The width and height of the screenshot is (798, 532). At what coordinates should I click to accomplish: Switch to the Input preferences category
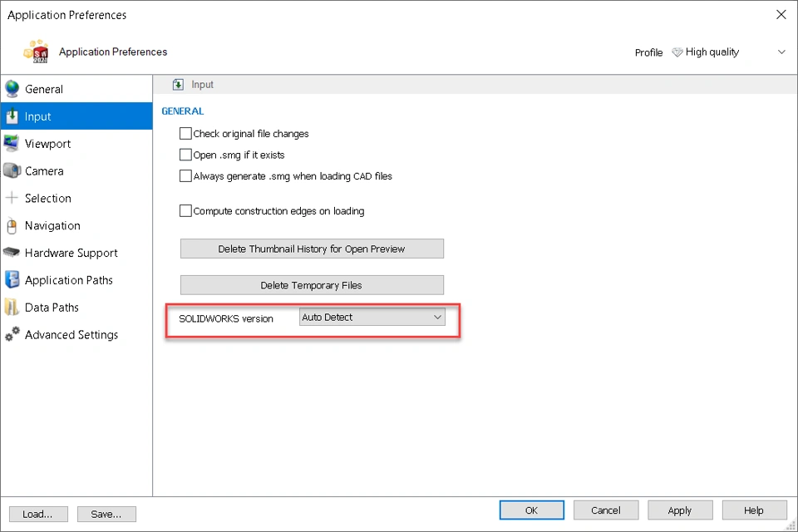[x=38, y=117]
